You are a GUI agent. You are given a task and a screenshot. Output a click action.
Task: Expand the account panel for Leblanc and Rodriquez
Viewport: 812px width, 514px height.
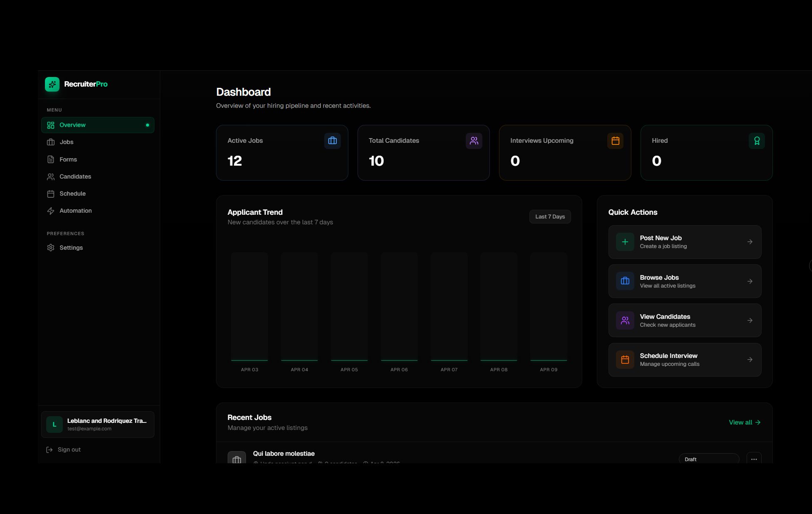[x=98, y=424]
